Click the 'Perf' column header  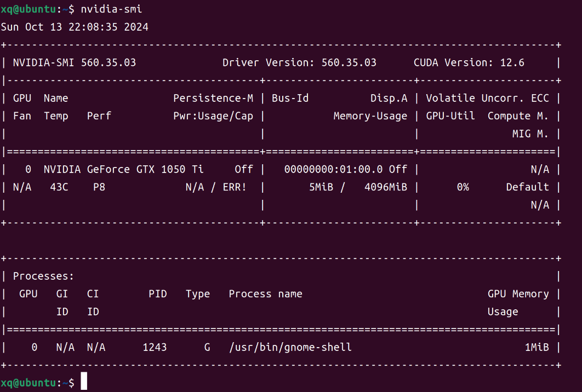pos(99,116)
